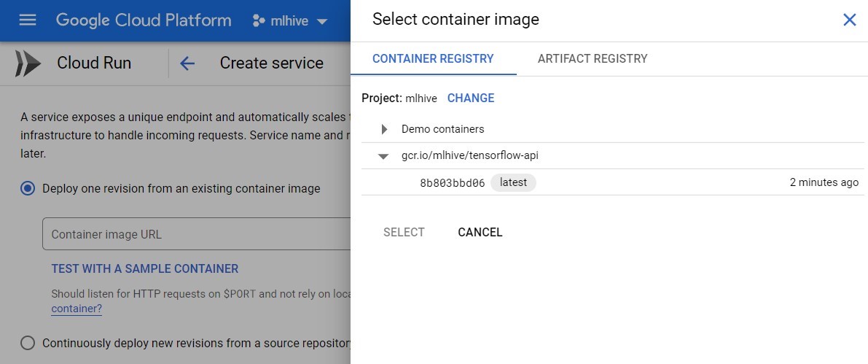Click the latest tag chip
868x364 pixels.
point(513,182)
